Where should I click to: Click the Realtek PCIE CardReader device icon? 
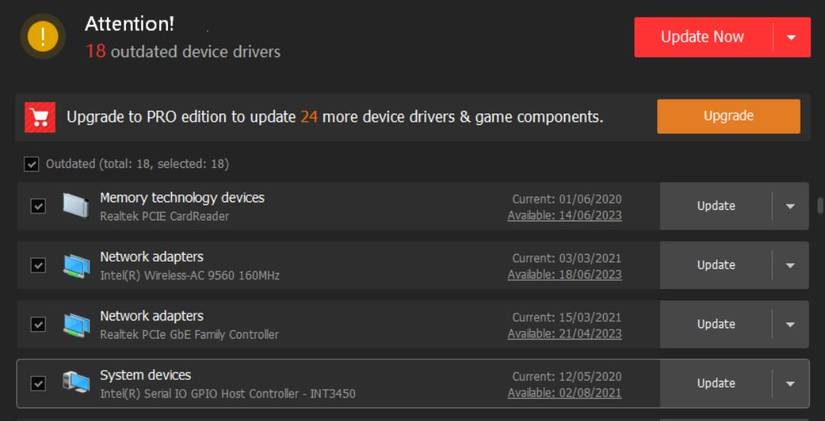(76, 205)
